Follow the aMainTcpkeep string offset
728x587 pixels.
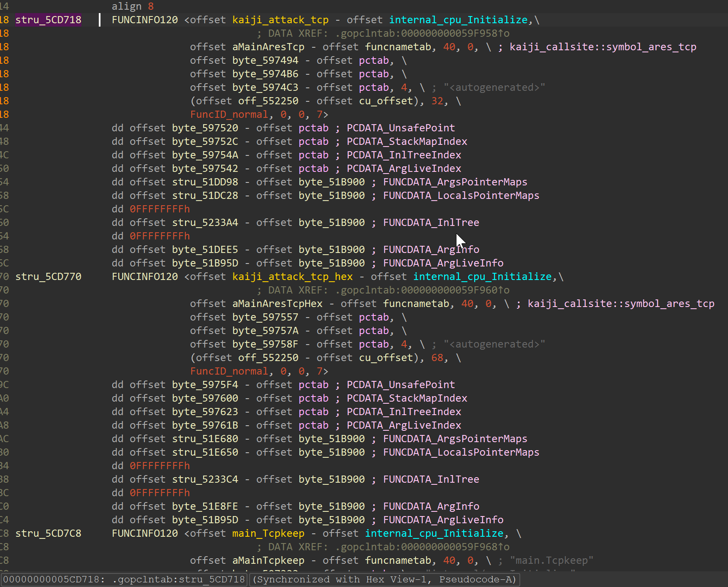click(268, 560)
